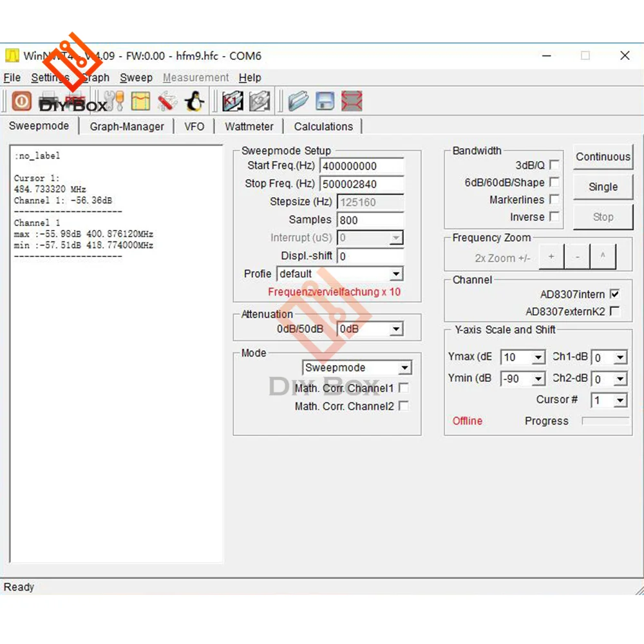Enable the 6dB/60dB/Shape checkbox
Image resolution: width=644 pixels, height=644 pixels.
click(x=554, y=182)
